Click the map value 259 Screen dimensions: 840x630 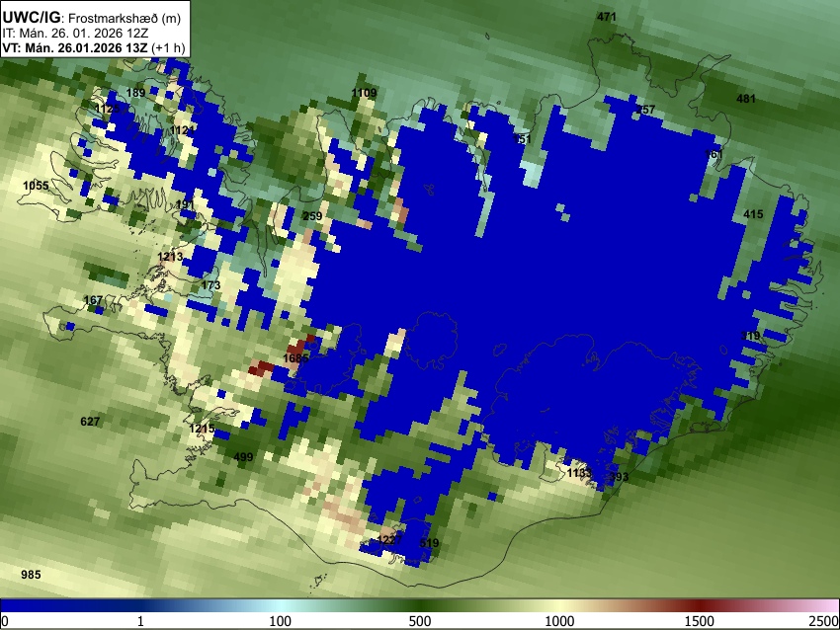(x=312, y=216)
